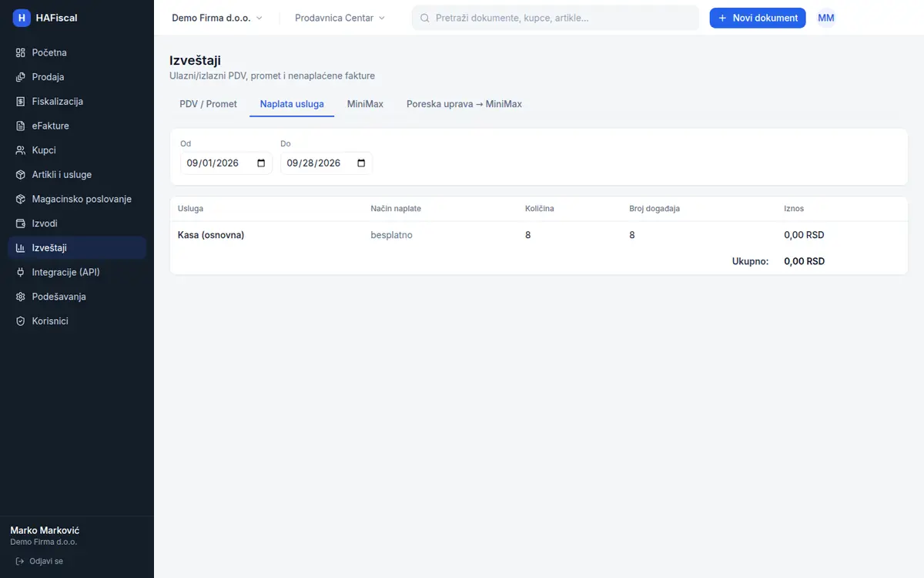Go to Početna in the sidebar
The image size is (924, 578).
(77, 52)
